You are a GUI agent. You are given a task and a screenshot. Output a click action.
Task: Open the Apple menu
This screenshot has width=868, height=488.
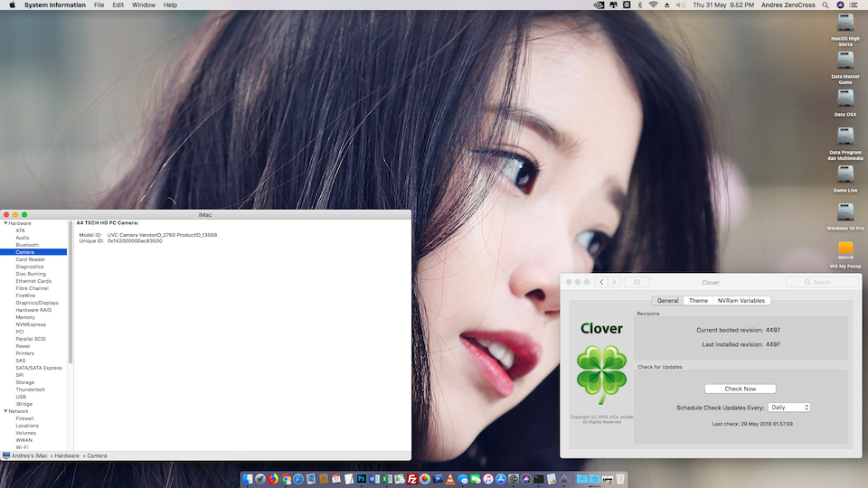click(12, 5)
